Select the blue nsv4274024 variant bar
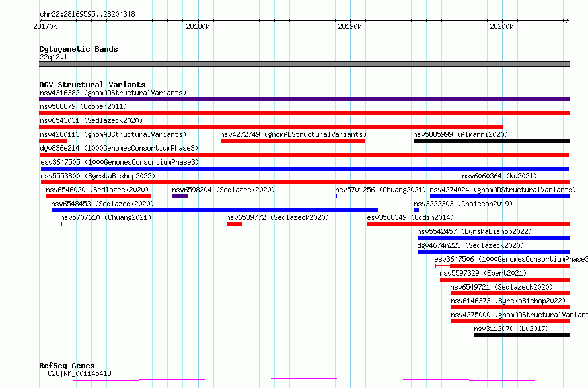Viewport: 588px width, 388px height. (x=499, y=196)
